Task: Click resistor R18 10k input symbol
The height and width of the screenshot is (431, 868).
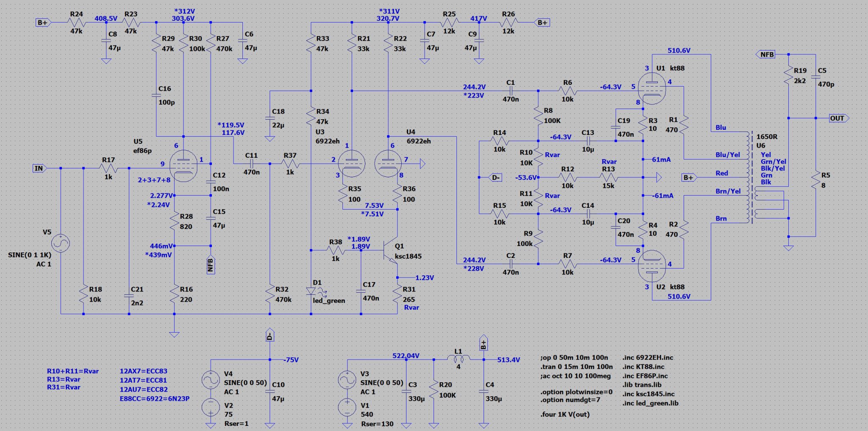Action: (x=83, y=294)
